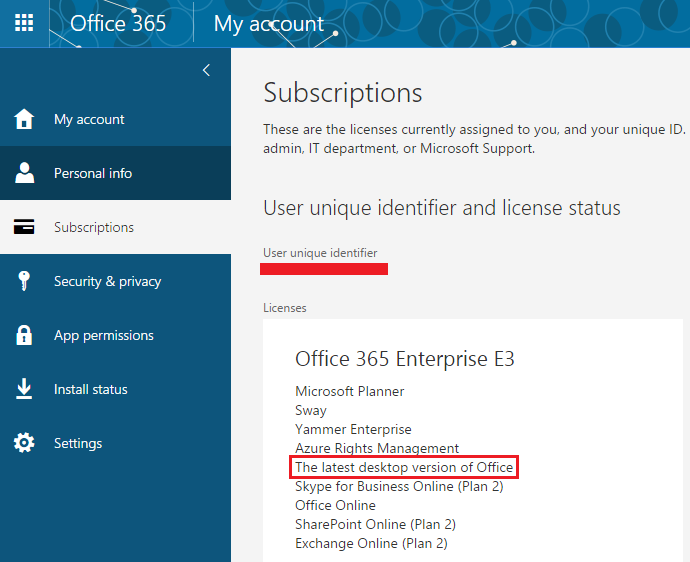Click 'Office Online' in the license list
Viewport: 690px width, 562px height.
click(335, 505)
